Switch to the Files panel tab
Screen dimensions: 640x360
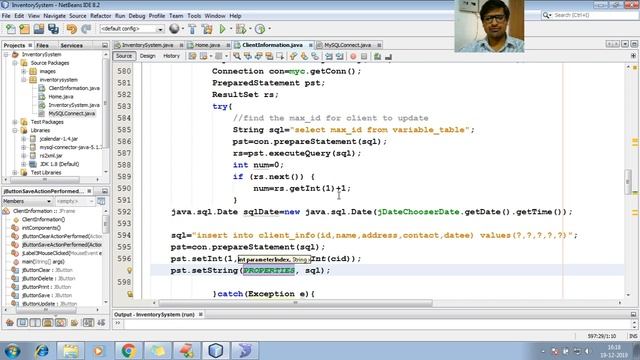coord(42,45)
